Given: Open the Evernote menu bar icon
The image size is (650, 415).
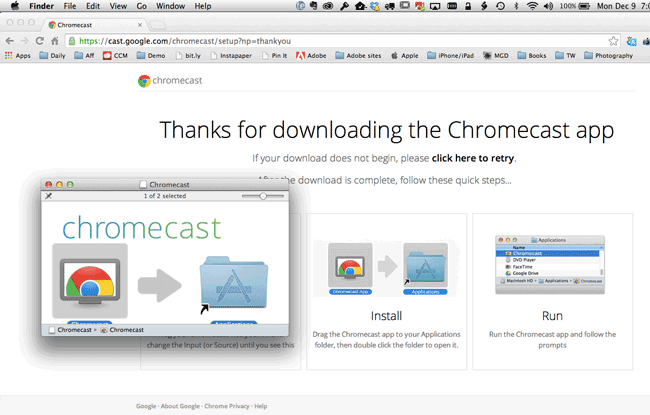Looking at the screenshot, I should click(313, 6).
